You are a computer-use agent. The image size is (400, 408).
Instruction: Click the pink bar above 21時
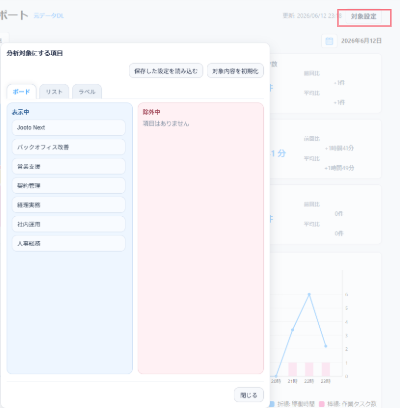292,369
